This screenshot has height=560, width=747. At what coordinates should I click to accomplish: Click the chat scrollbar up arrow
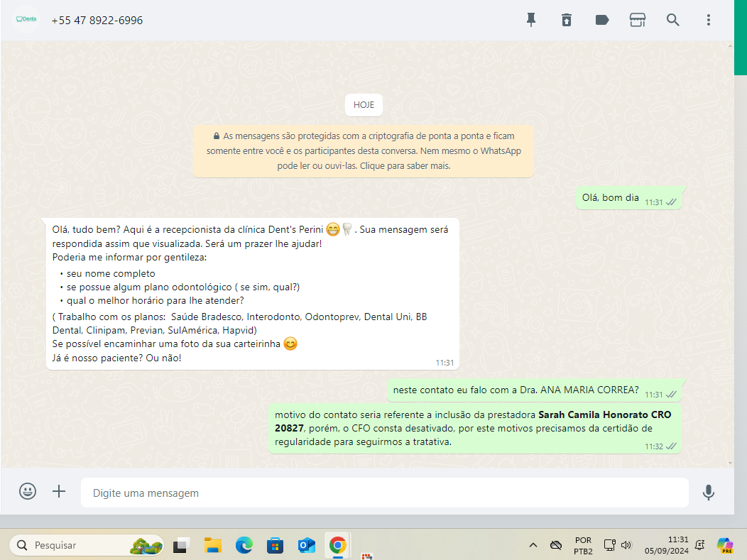click(x=731, y=46)
